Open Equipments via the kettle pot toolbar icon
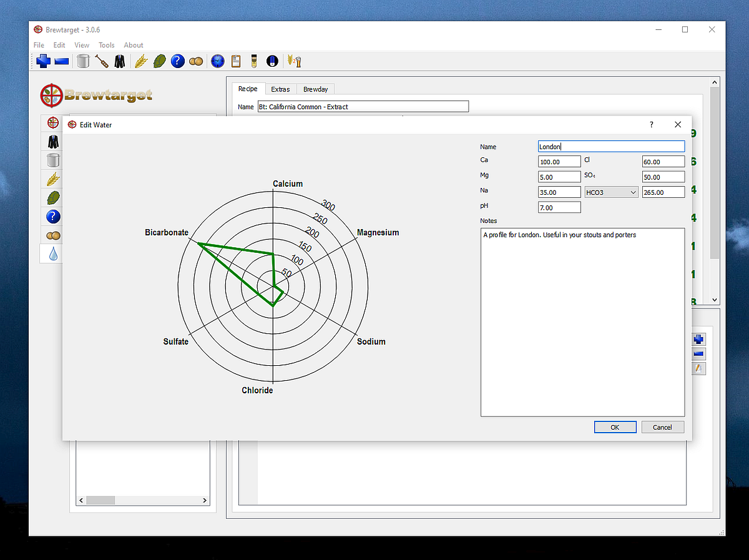Image resolution: width=749 pixels, height=560 pixels. pos(83,61)
